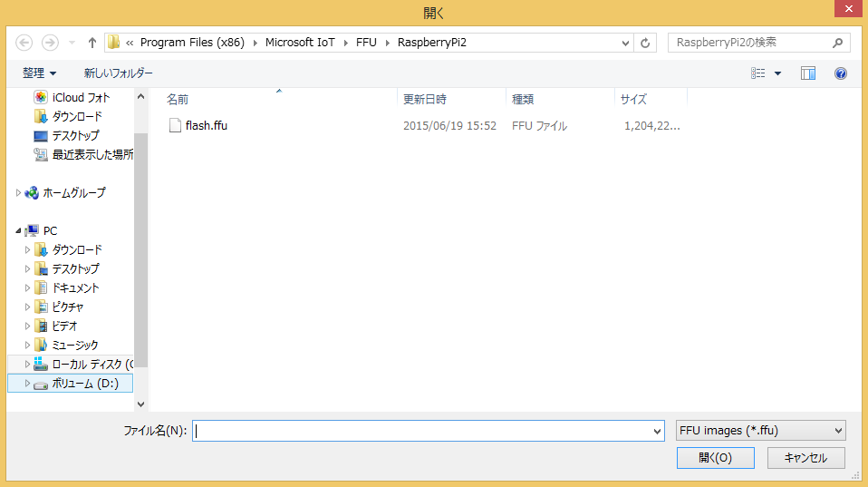Collapse the PC tree node
Image resolution: width=868 pixels, height=487 pixels.
(x=18, y=230)
